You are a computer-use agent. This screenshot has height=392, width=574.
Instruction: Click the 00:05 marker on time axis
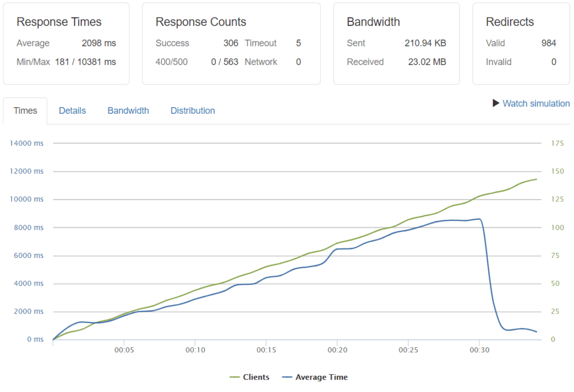123,350
